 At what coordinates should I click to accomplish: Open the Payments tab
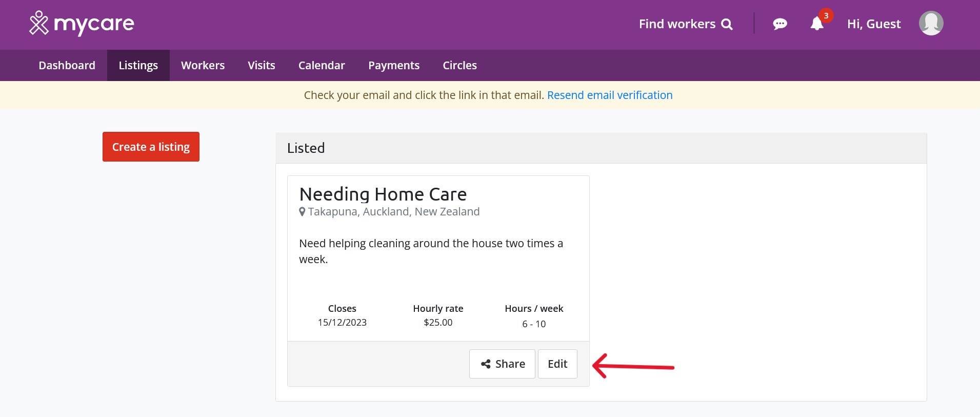tap(394, 65)
